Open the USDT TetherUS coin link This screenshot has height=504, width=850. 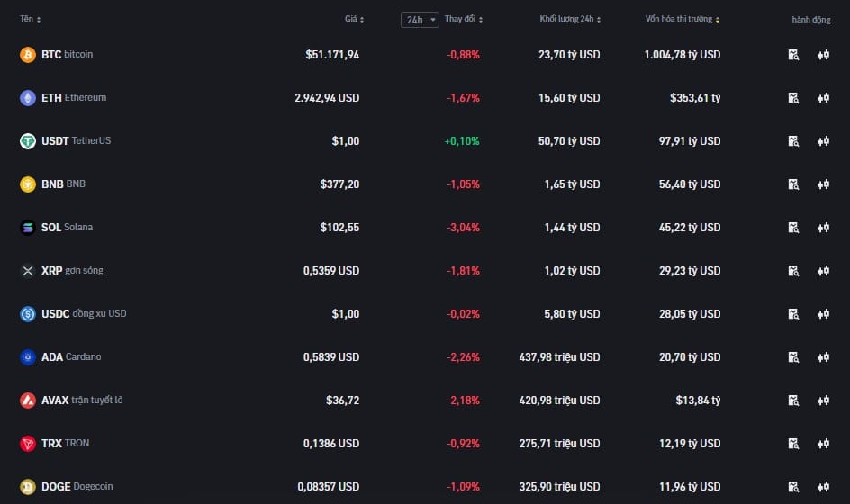pos(76,141)
